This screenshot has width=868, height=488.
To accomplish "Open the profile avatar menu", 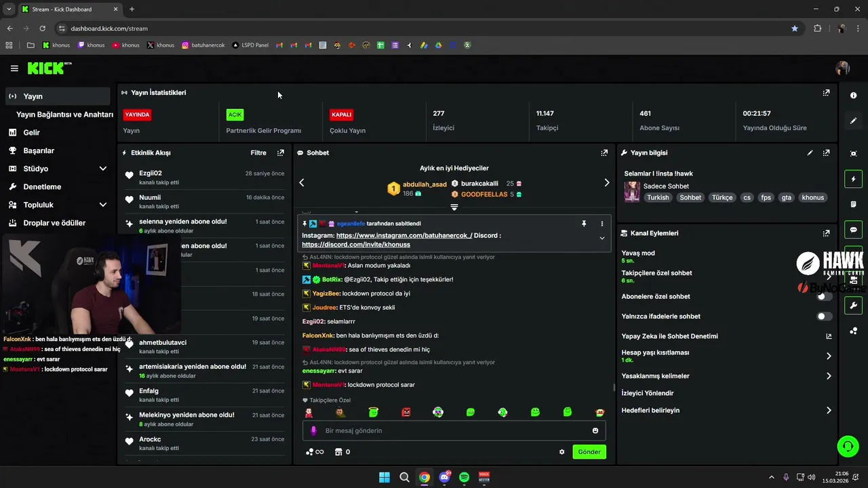I will 843,68.
